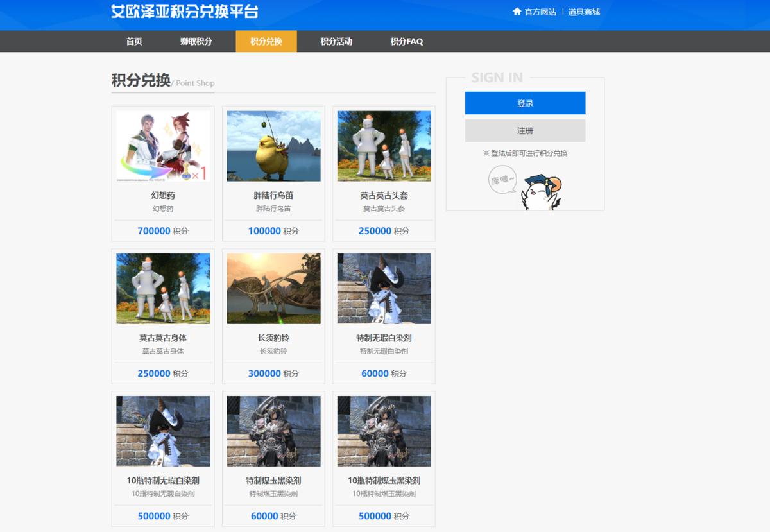Switch to the 首页 navigation tab
The height and width of the screenshot is (532, 770).
click(133, 41)
